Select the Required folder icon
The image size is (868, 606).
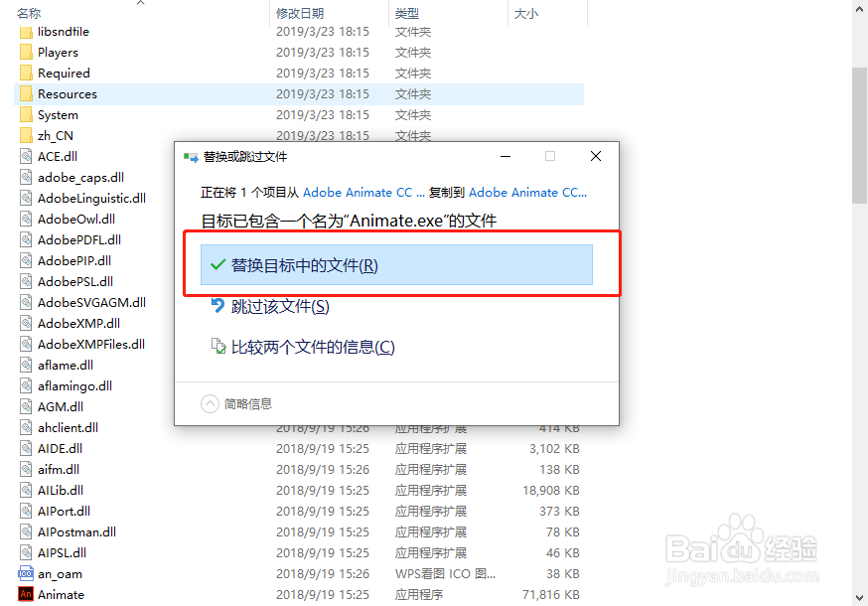[26, 73]
